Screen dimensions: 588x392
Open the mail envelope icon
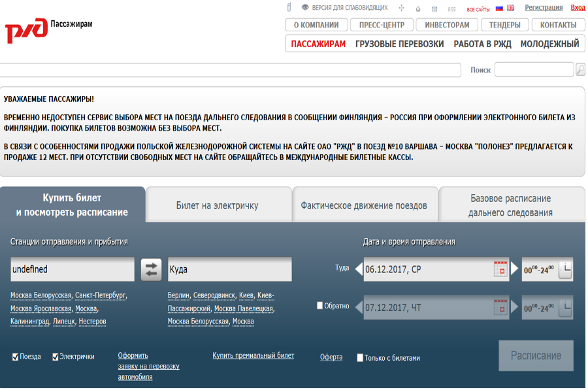coord(434,9)
